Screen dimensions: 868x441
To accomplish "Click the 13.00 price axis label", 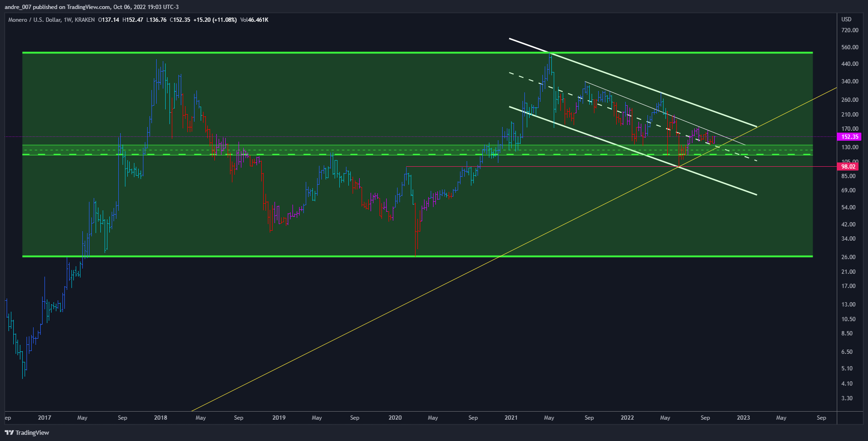I will pos(848,305).
